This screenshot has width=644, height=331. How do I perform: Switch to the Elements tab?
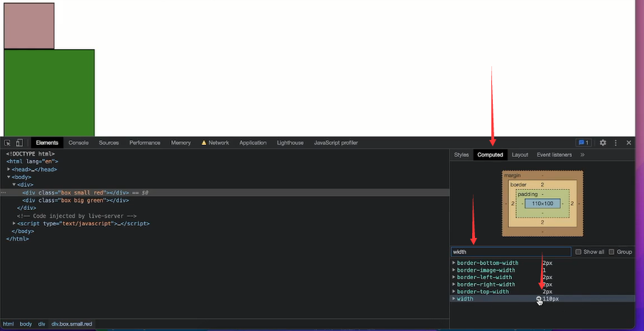(47, 143)
